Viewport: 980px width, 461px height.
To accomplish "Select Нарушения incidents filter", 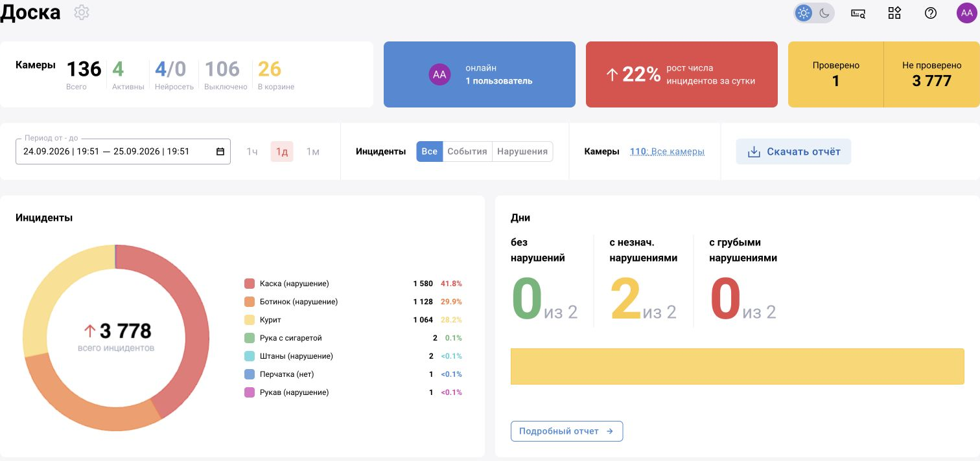I will [522, 152].
